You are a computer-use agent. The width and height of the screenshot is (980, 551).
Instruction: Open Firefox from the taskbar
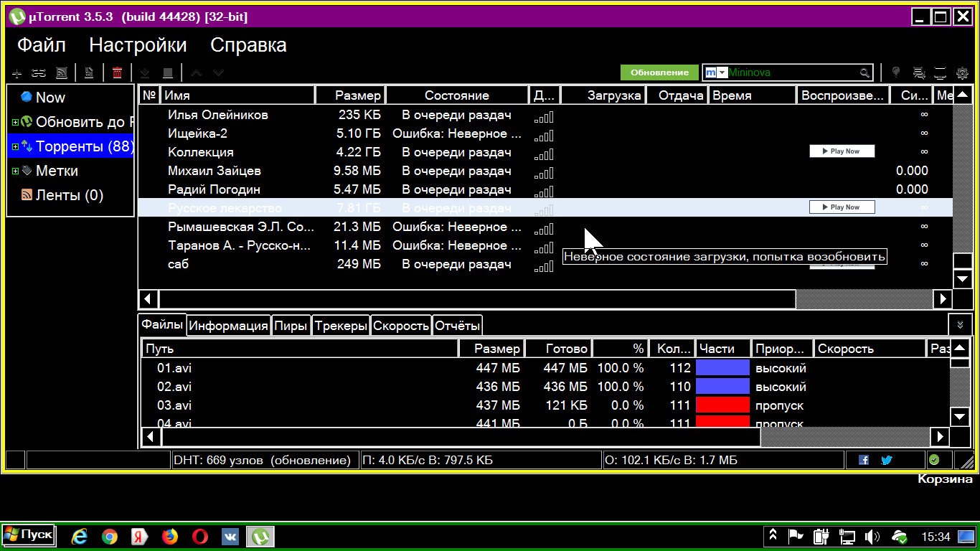(169, 536)
